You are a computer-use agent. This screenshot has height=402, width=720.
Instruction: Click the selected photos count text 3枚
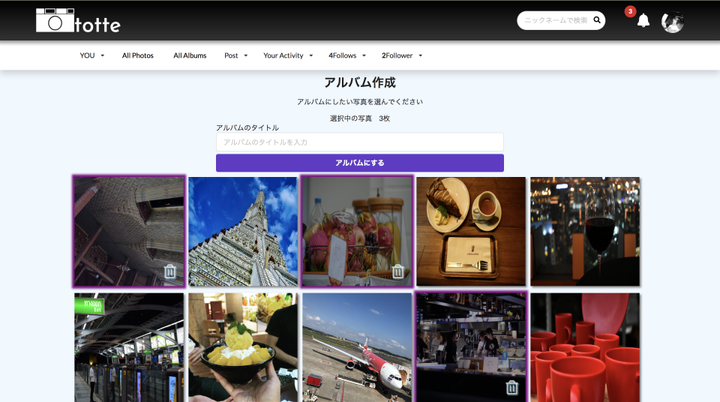click(384, 119)
